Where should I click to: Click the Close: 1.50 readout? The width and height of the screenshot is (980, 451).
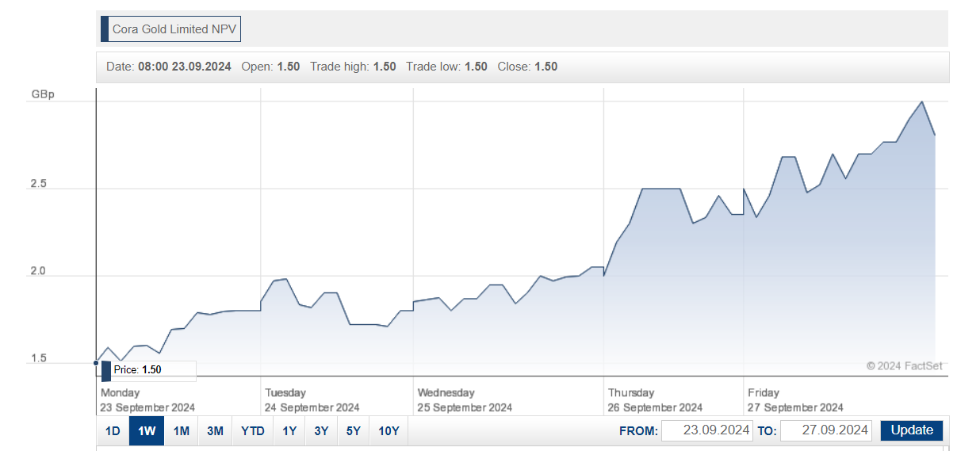click(527, 67)
